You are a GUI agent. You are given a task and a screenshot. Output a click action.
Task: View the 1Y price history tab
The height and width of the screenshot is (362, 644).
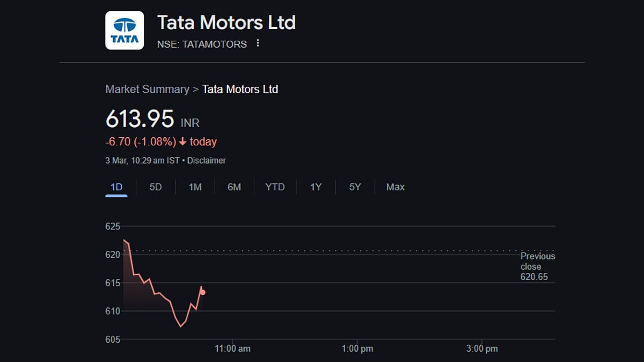tap(316, 187)
